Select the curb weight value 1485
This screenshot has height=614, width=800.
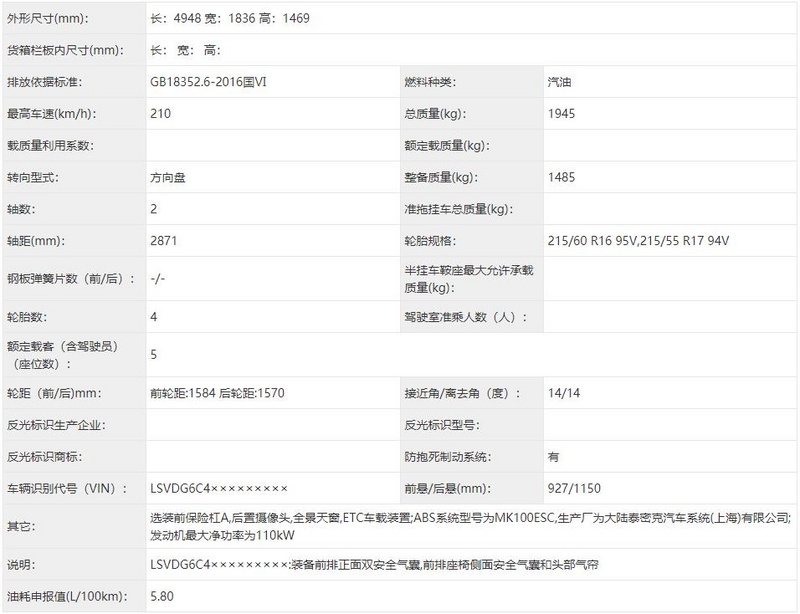coord(561,178)
